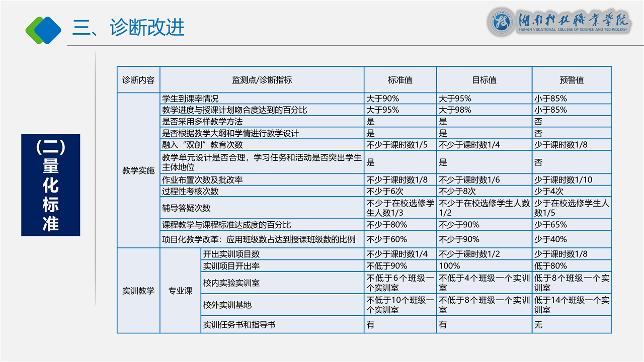Select the "标准值" column header
This screenshot has height=362, width=644.
(x=400, y=80)
